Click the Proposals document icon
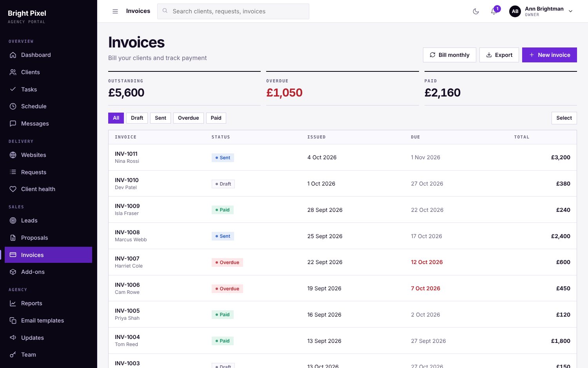The image size is (588, 368). pos(13,238)
